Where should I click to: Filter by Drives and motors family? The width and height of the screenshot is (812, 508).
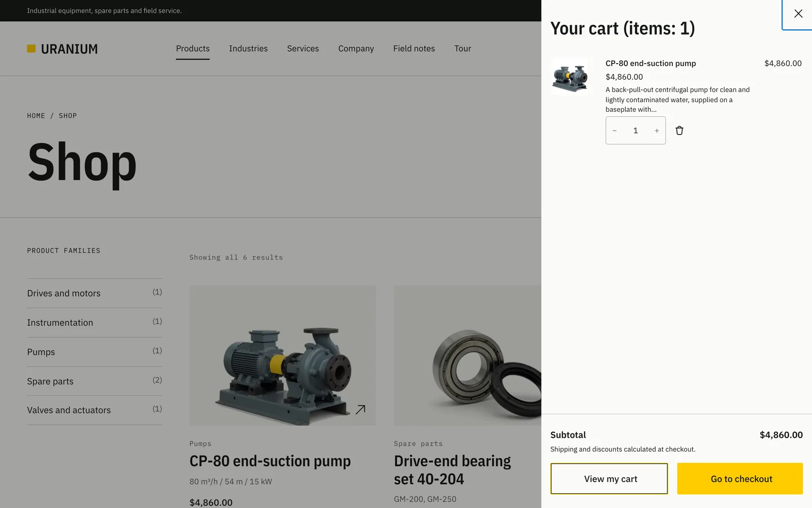[x=94, y=293]
